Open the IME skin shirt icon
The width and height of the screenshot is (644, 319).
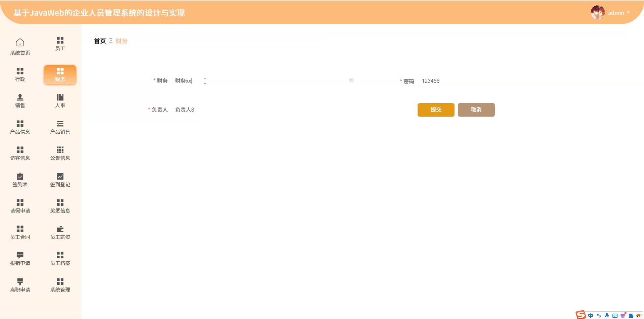623,315
